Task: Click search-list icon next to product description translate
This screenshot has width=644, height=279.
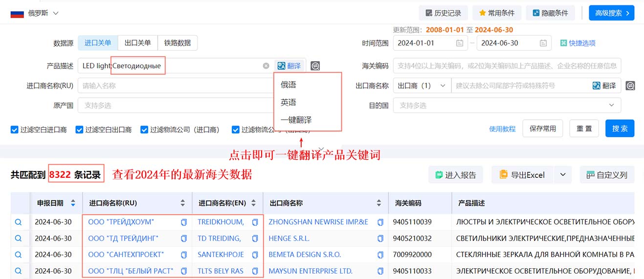Action: point(315,66)
